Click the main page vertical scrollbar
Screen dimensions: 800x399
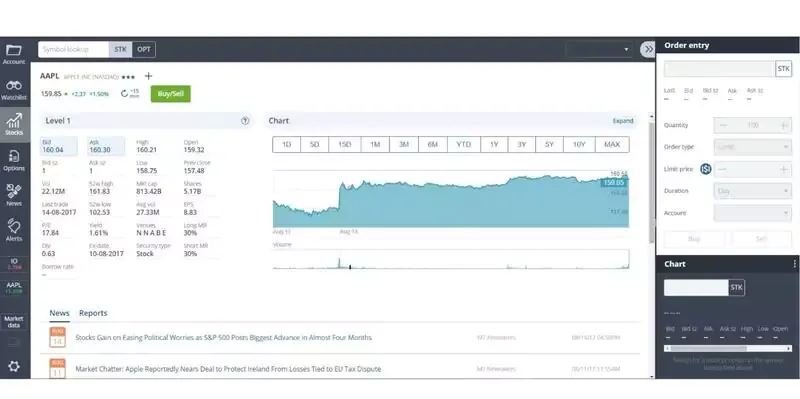point(651,184)
